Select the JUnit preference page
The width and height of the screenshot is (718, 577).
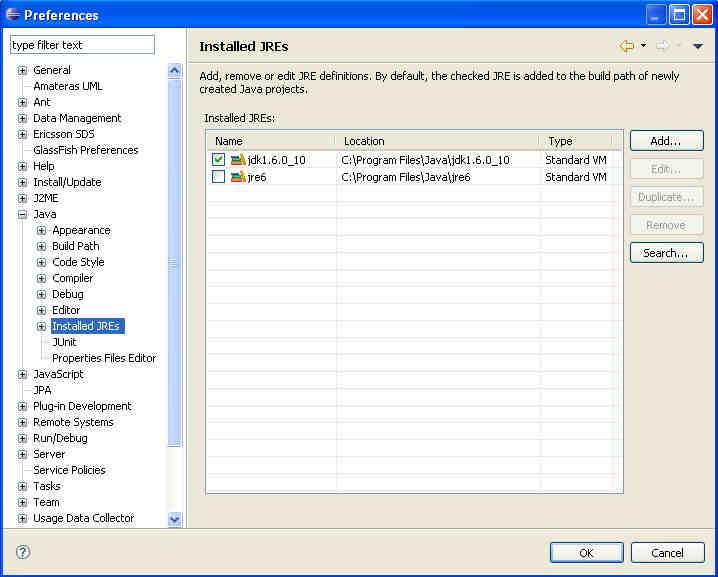(x=65, y=342)
